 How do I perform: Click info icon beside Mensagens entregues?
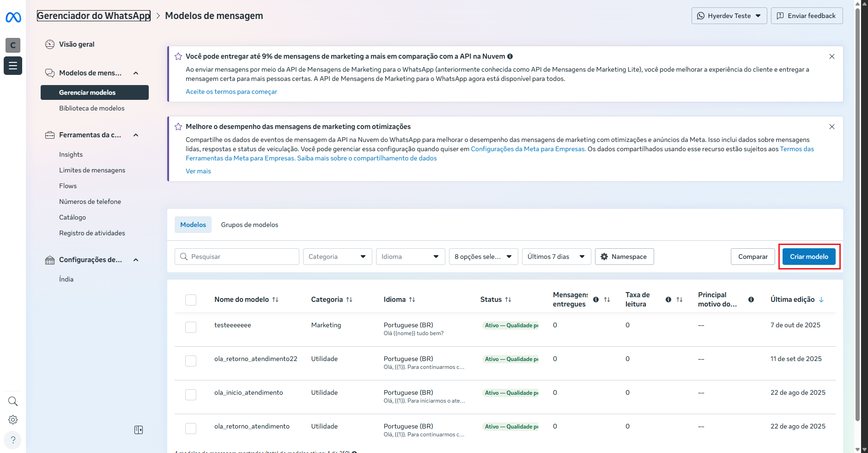pos(596,300)
